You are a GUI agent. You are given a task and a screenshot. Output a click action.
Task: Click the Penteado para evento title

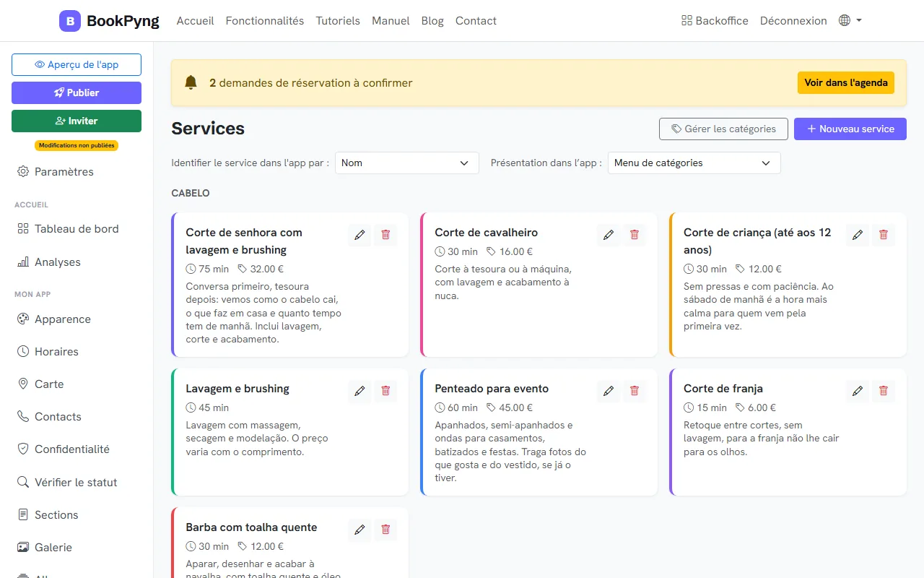(x=492, y=389)
